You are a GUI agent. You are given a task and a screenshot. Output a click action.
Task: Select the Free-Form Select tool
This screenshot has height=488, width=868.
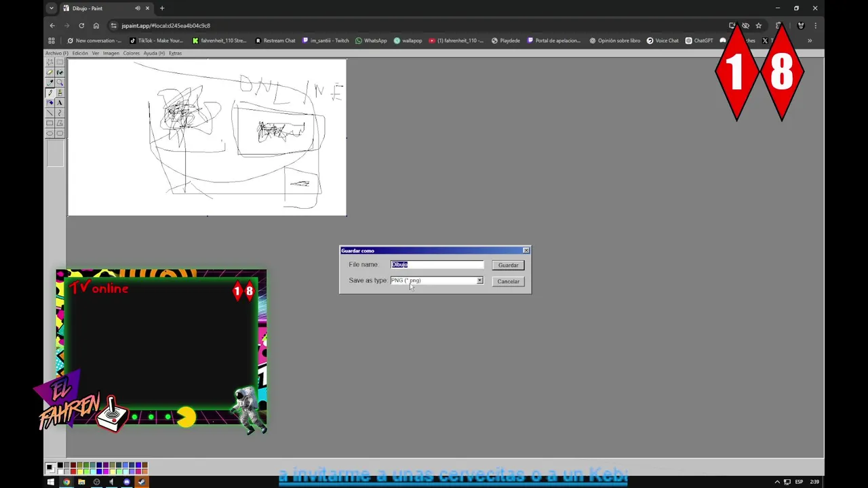[50, 62]
